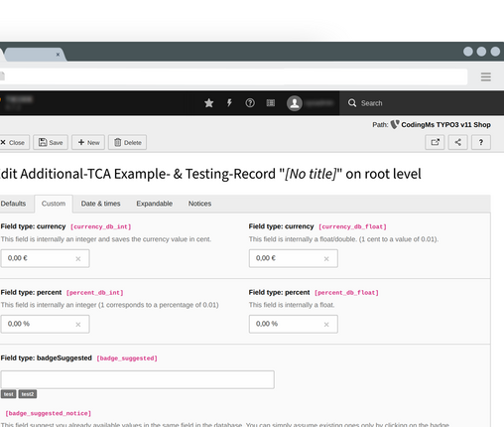Open the application information list icon
The height and width of the screenshot is (427, 504).
[271, 103]
